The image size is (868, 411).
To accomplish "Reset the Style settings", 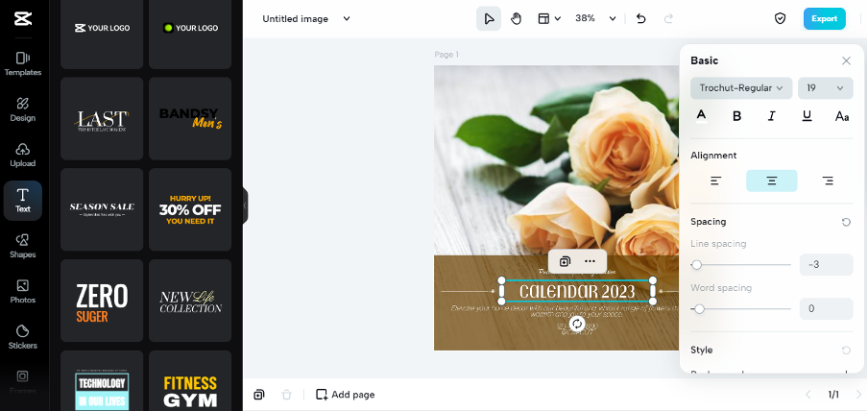I will click(846, 351).
